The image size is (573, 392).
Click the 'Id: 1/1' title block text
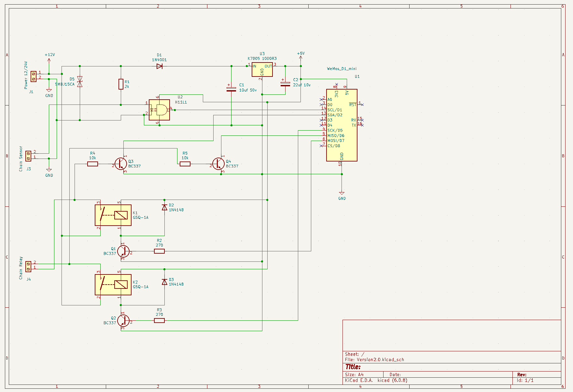pos(525,380)
